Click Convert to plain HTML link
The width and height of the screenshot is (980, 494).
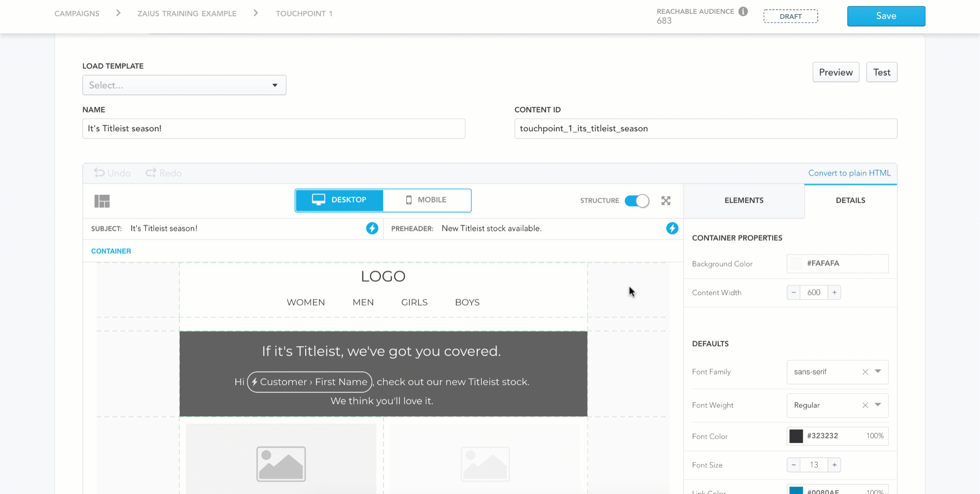[x=849, y=173]
